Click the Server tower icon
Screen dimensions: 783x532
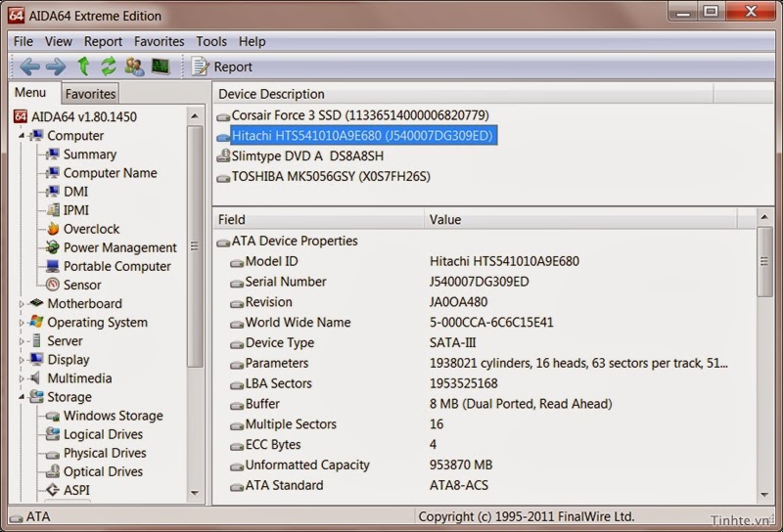point(36,341)
